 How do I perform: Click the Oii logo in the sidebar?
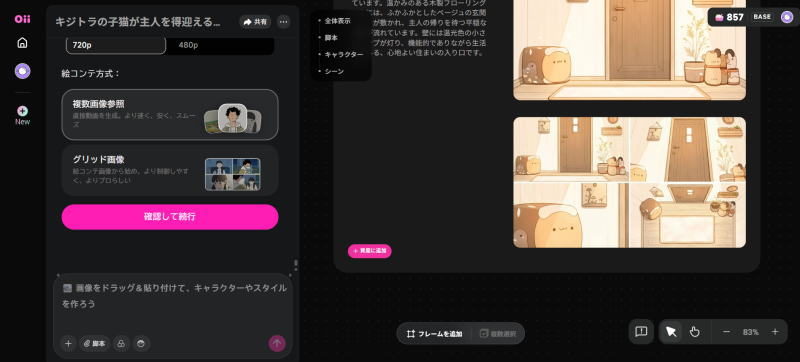click(x=22, y=19)
